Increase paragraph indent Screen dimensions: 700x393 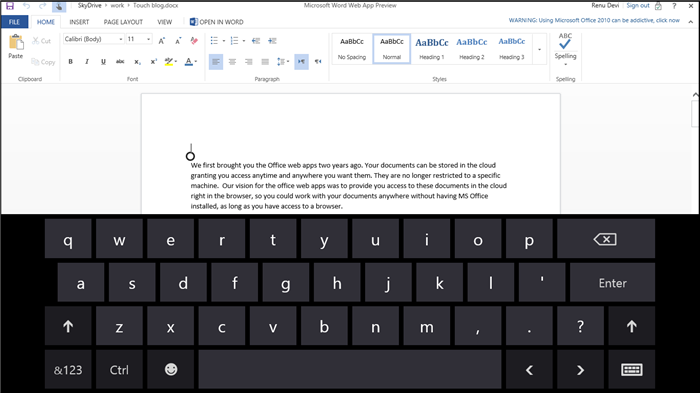pos(272,41)
